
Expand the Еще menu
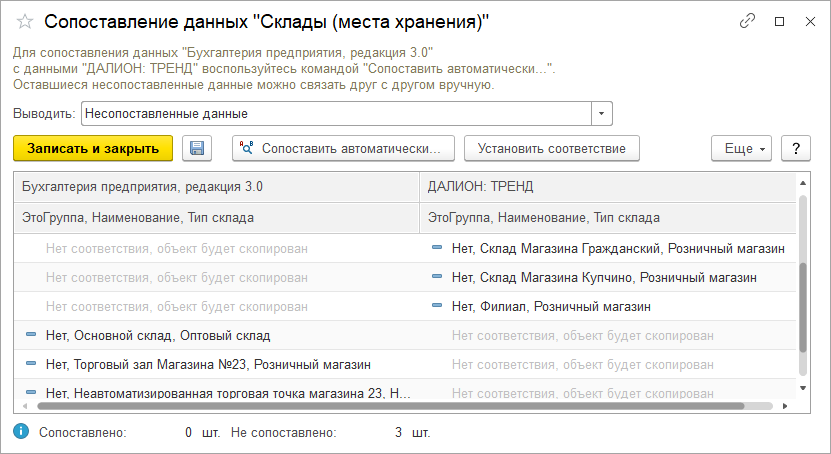pyautogui.click(x=741, y=149)
